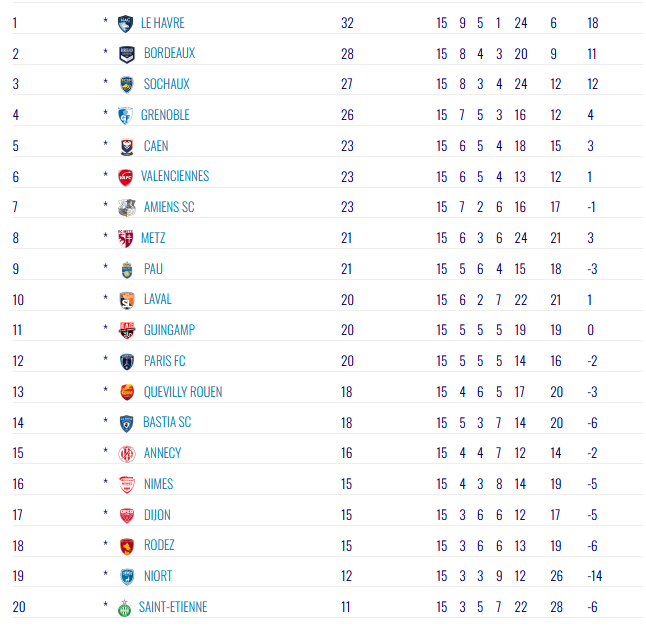Select the Nimes team name
The height and width of the screenshot is (628, 646).
[x=158, y=484]
